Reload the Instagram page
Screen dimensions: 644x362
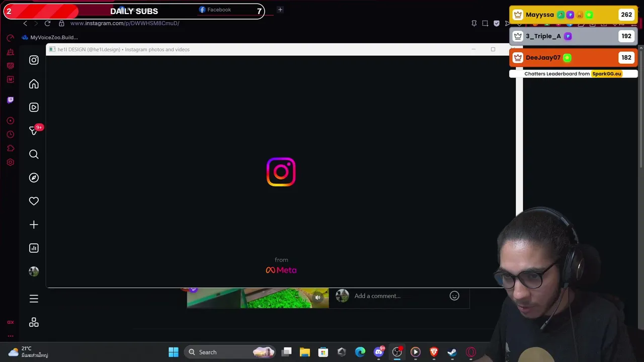[47, 23]
